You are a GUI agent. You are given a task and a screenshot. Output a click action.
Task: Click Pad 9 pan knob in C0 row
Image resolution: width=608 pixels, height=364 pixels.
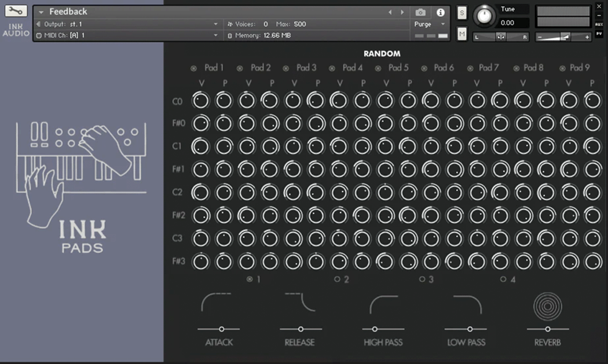[592, 101]
